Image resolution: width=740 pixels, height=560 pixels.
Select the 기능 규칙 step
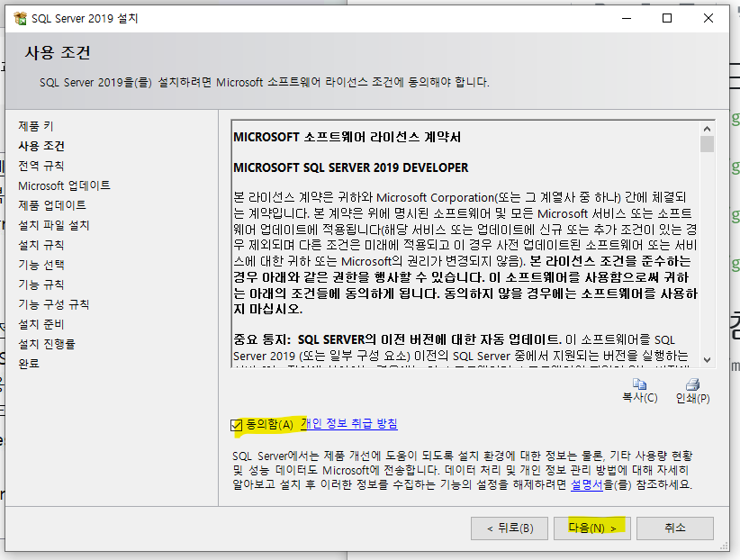(x=41, y=285)
